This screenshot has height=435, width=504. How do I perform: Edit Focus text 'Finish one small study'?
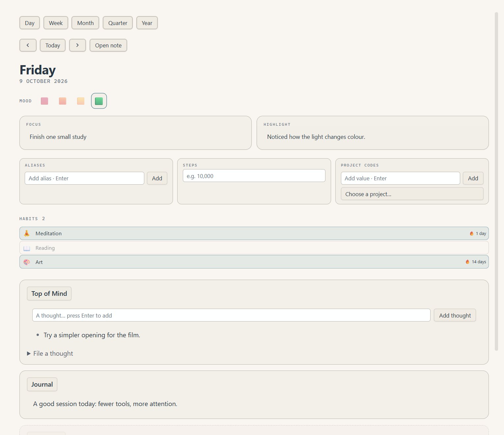58,137
